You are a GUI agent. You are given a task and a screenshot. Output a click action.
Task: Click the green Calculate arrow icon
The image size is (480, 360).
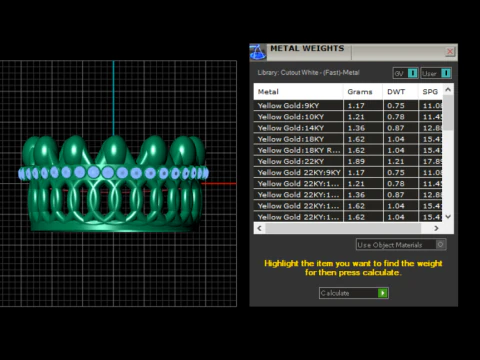click(x=383, y=293)
